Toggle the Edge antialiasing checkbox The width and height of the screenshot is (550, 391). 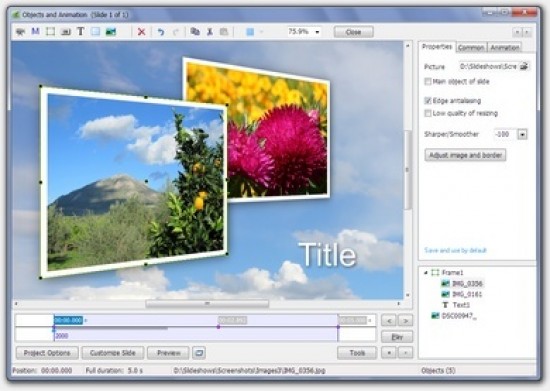tap(428, 101)
